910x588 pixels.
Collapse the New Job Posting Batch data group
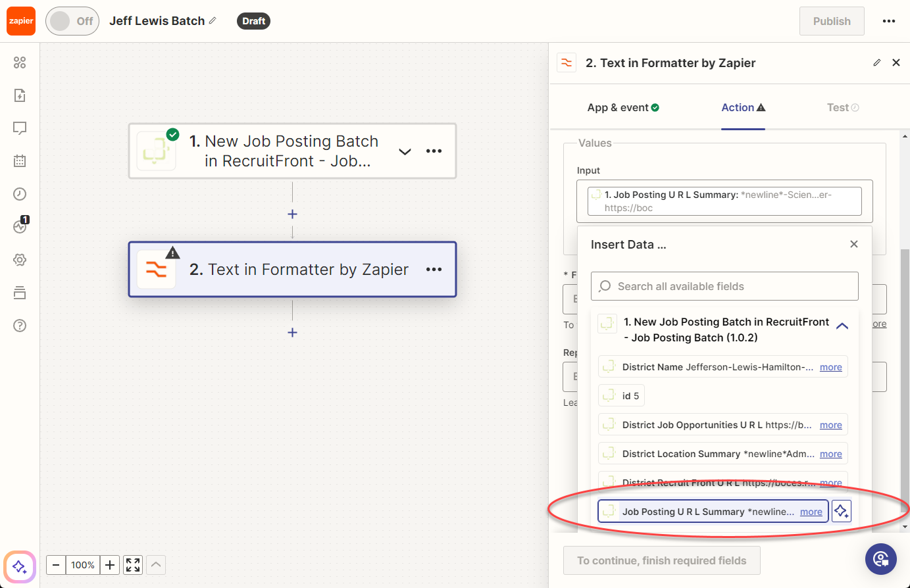(x=842, y=326)
